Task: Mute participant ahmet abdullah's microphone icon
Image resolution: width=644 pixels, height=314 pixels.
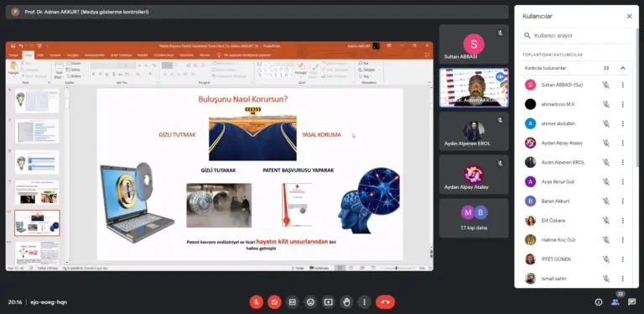Action: click(605, 123)
